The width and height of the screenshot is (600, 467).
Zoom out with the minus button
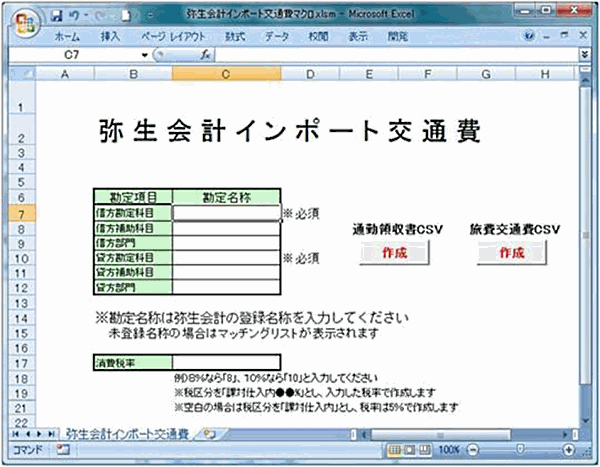474,450
